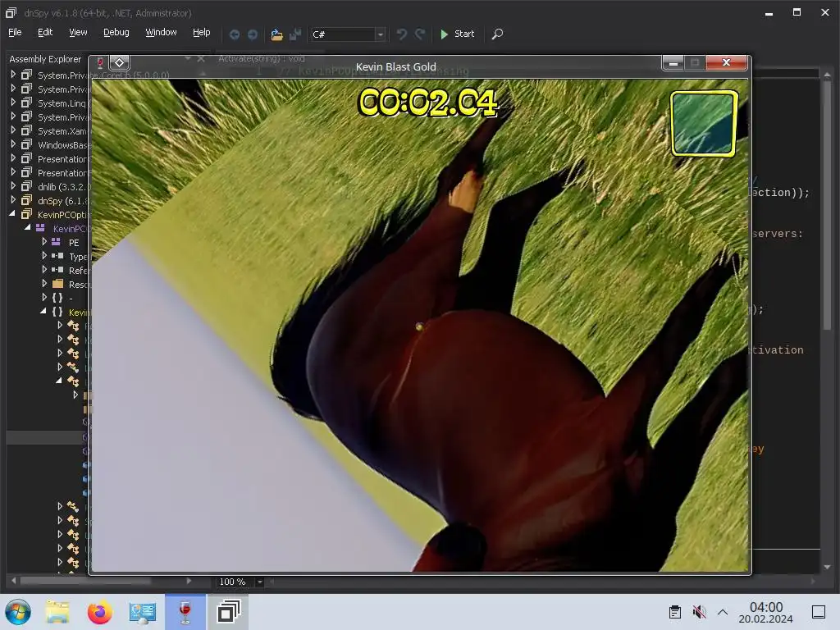Image resolution: width=840 pixels, height=630 pixels.
Task: Show hidden tray icons
Action: [x=723, y=612]
